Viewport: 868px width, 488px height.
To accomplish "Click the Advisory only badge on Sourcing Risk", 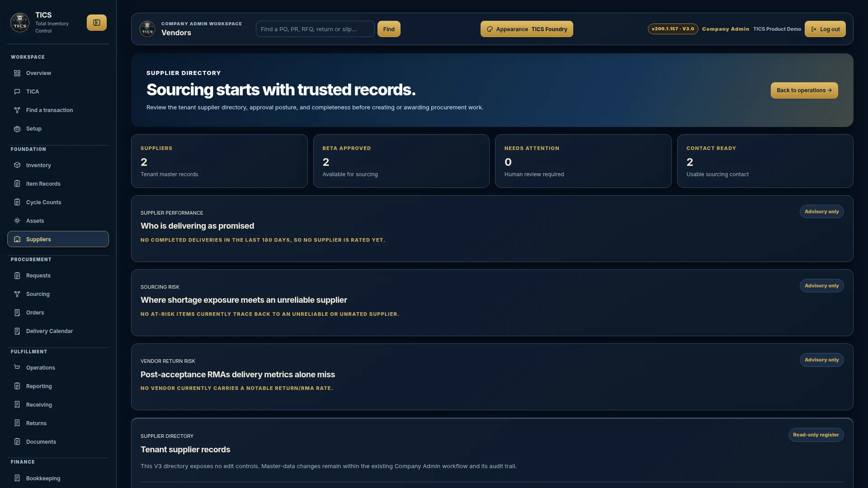I will click(821, 286).
